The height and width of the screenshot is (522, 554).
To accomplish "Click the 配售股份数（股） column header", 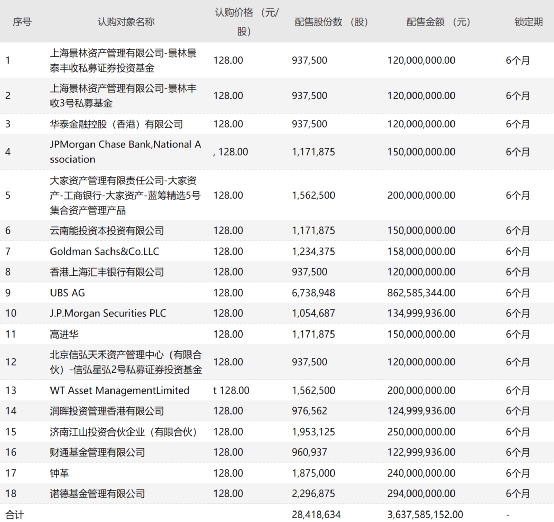I will (331, 22).
